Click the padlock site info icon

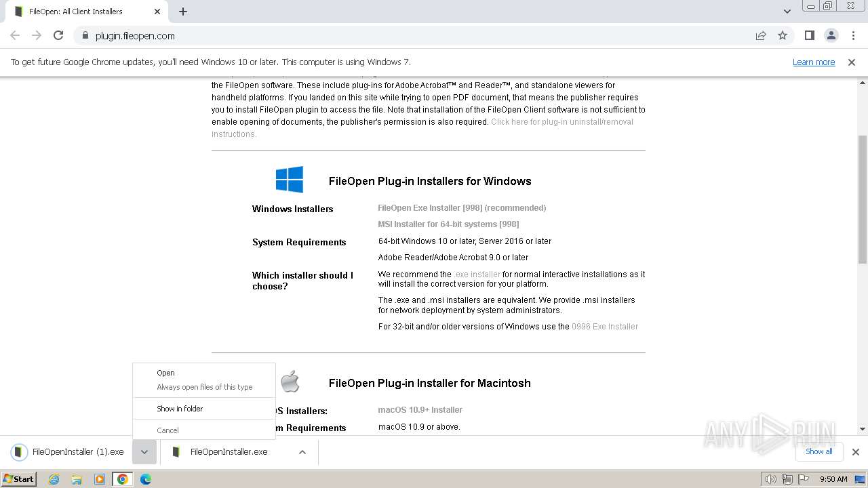[85, 36]
